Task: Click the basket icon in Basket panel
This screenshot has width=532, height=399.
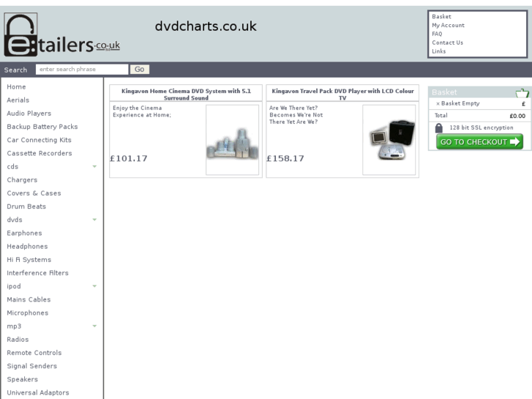Action: coord(522,93)
